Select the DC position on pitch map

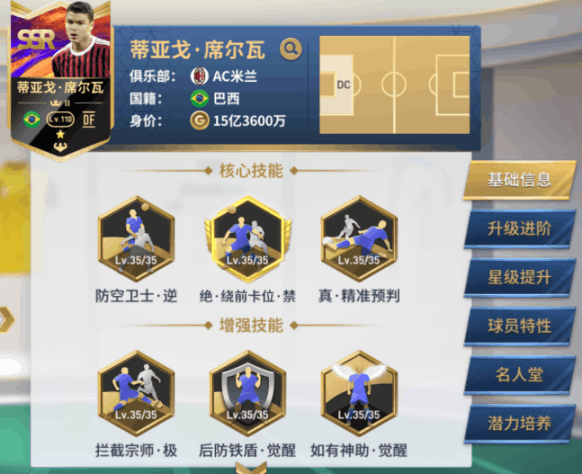[x=343, y=85]
